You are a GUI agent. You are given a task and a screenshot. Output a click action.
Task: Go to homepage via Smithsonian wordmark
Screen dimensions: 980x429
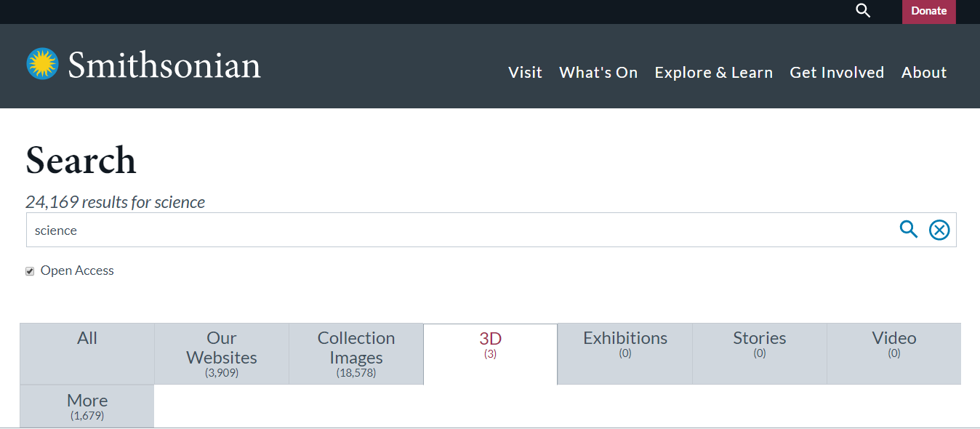[x=164, y=65]
